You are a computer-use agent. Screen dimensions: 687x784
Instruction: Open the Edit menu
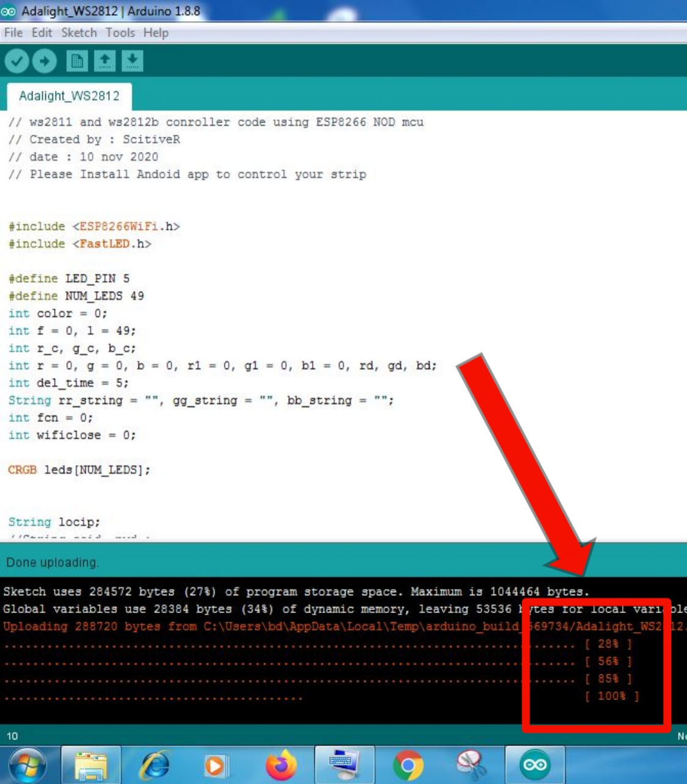(x=42, y=32)
